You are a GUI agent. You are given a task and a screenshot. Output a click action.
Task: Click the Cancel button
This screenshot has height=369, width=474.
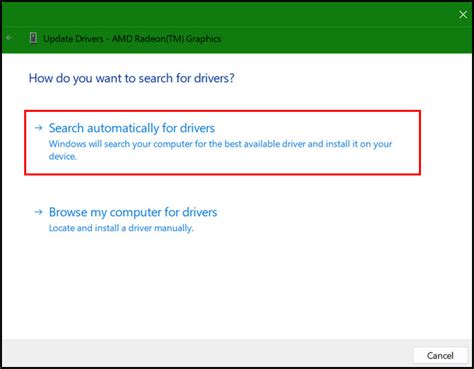(440, 356)
